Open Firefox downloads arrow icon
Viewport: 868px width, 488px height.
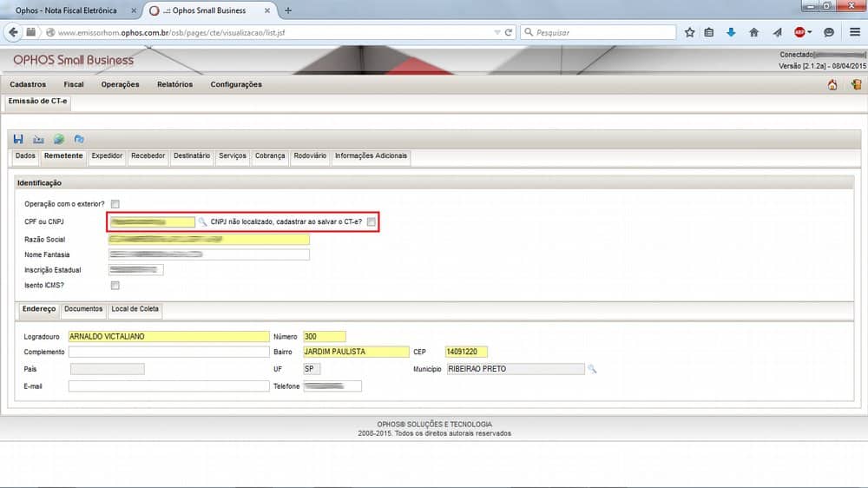pyautogui.click(x=731, y=33)
